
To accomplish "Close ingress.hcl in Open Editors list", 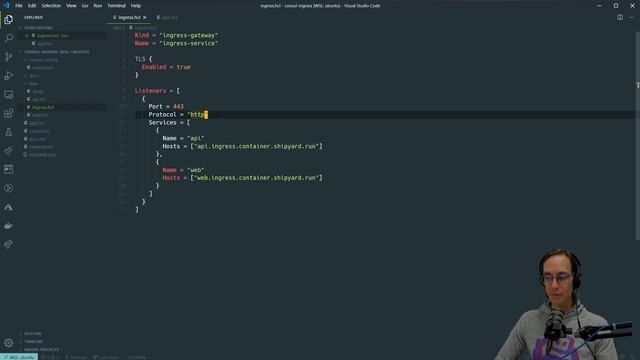I will coord(27,36).
